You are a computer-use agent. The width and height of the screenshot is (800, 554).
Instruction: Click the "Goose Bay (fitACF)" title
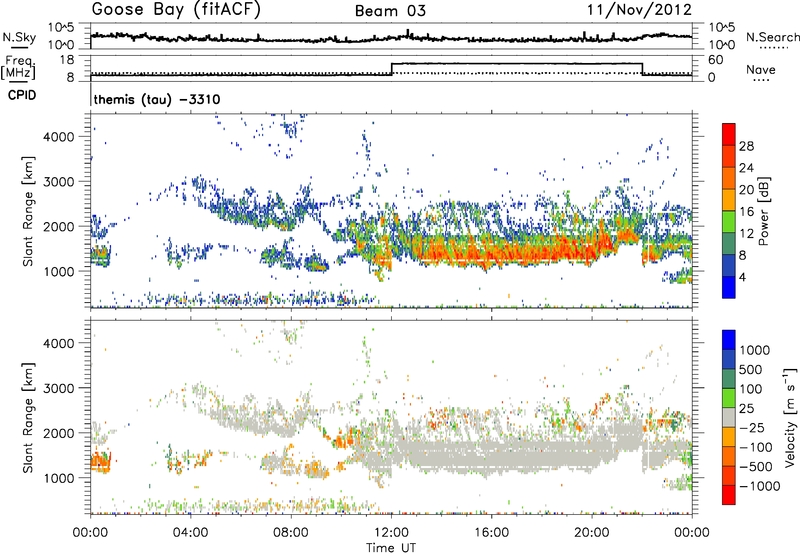pyautogui.click(x=176, y=10)
